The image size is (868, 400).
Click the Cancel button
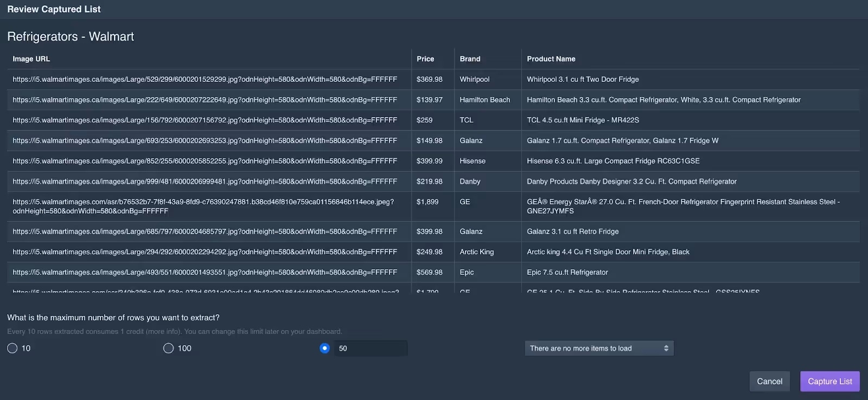click(769, 382)
